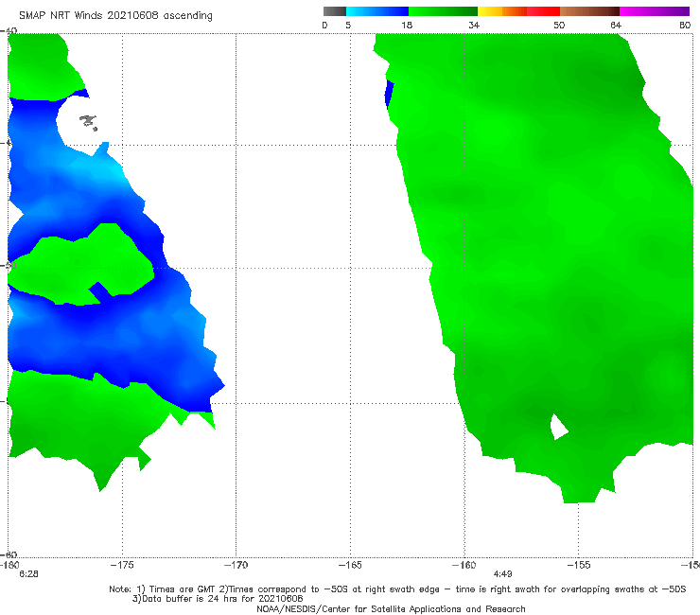Click the longitude label '-155'
This screenshot has width=700, height=615.
coord(579,565)
